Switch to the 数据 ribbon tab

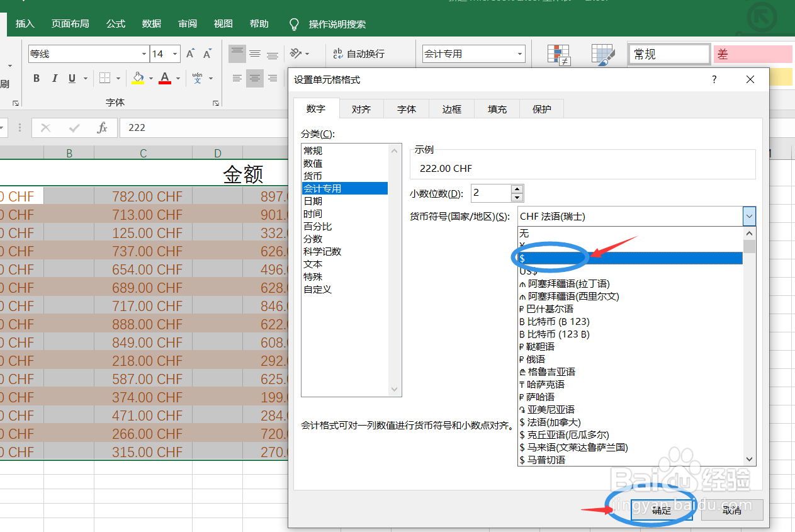click(151, 23)
